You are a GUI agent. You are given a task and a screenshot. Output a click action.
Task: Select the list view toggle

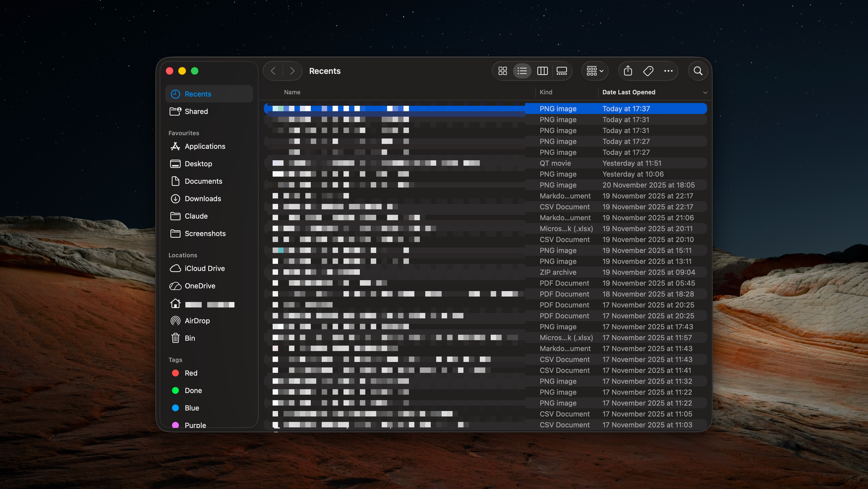[x=522, y=71]
